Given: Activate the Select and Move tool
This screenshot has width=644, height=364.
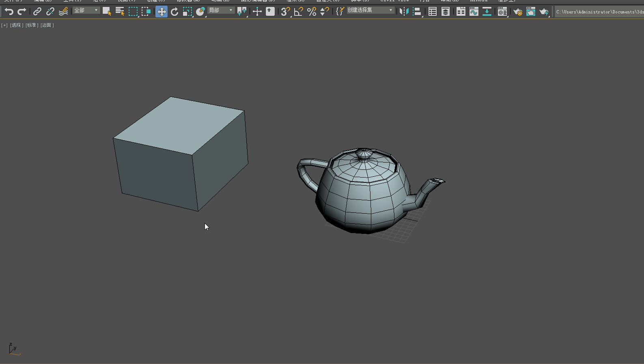Looking at the screenshot, I should (x=162, y=12).
